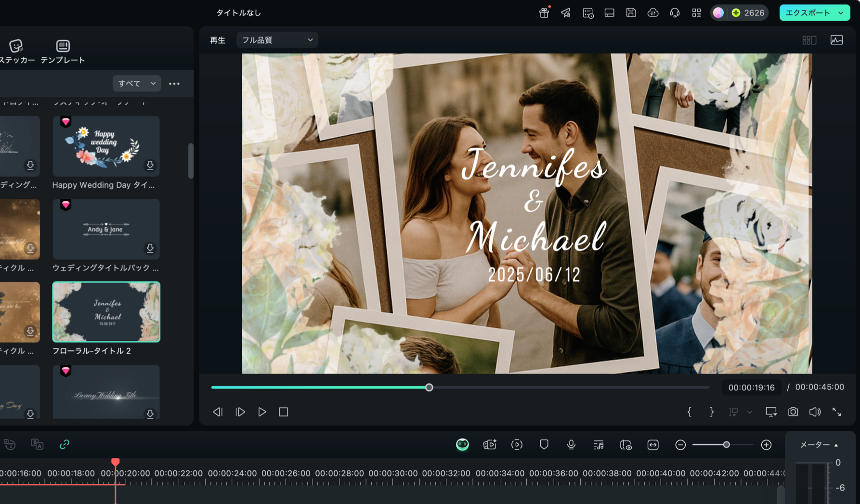Select the Andy & Jane title thumbnail

(106, 229)
